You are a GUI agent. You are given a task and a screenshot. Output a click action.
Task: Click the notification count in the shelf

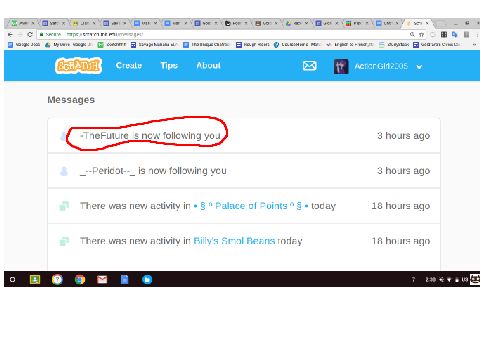413,279
